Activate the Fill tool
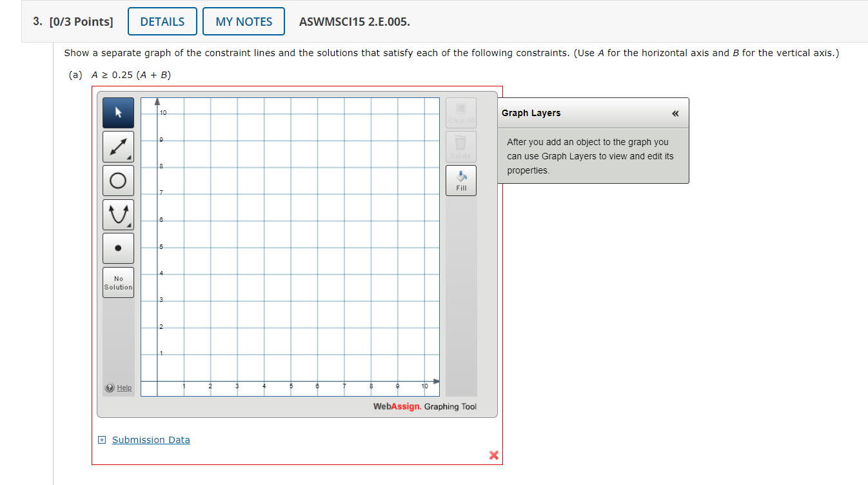The width and height of the screenshot is (868, 485). tap(460, 180)
